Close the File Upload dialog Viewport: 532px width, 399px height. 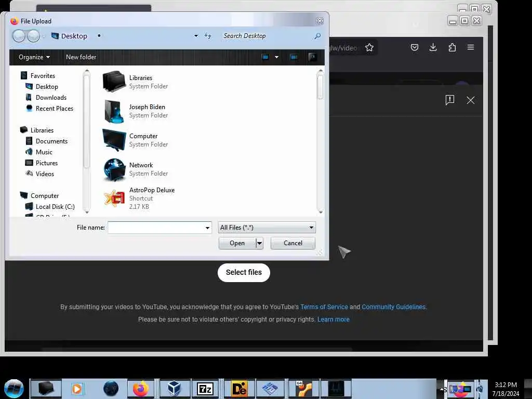(320, 21)
